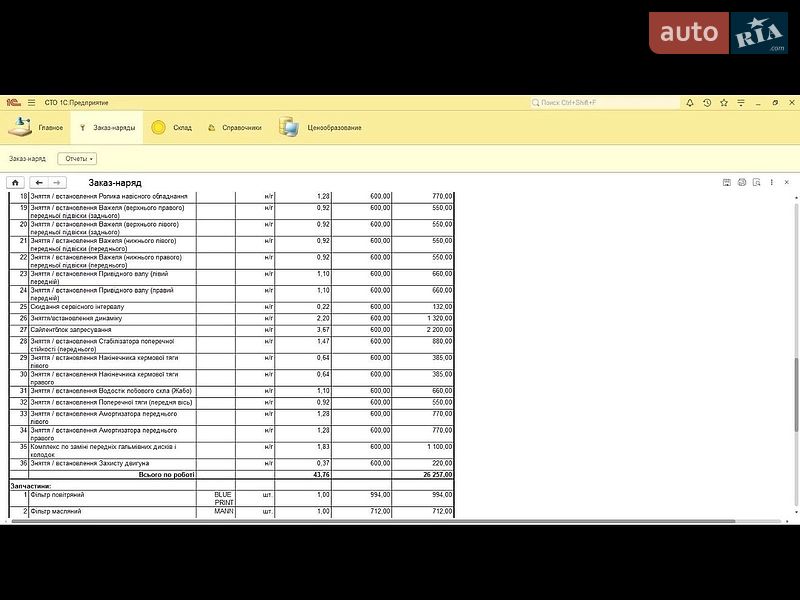Open the 1C hamburger main menu
The height and width of the screenshot is (600, 800).
[x=32, y=103]
